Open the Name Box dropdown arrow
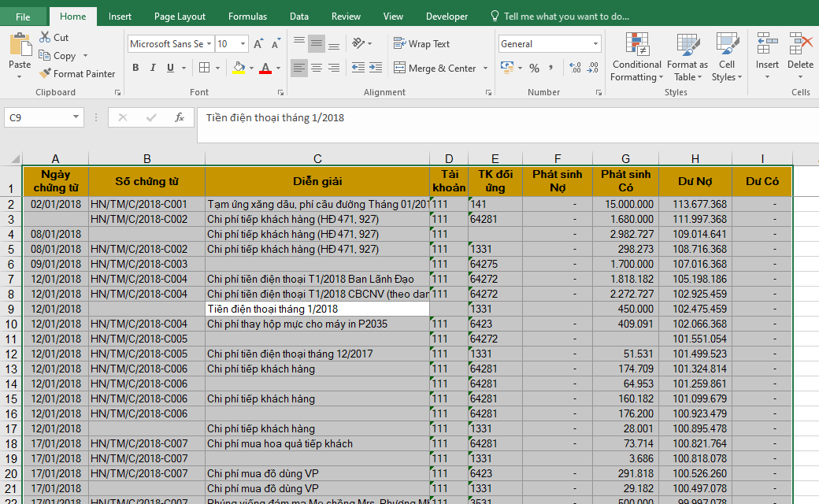The width and height of the screenshot is (819, 504). pos(76,117)
